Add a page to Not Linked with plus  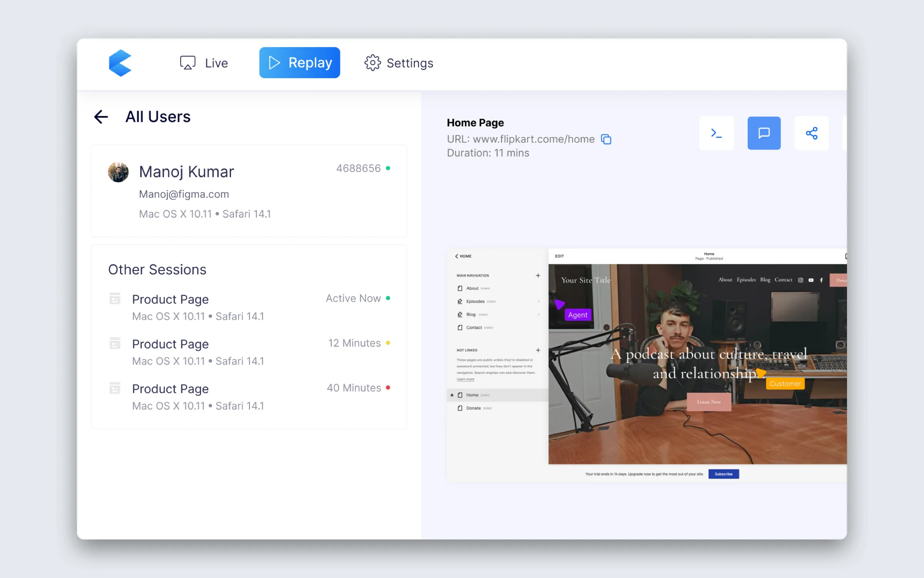coord(538,350)
